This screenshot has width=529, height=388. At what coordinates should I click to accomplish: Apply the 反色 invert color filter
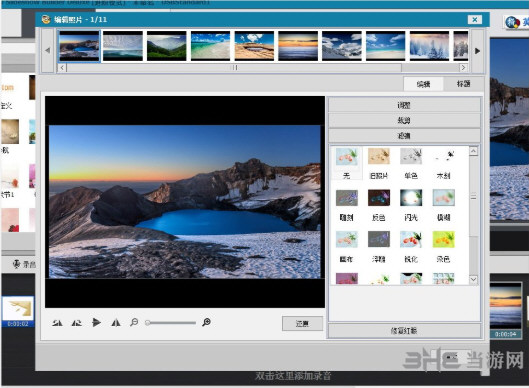(379, 205)
